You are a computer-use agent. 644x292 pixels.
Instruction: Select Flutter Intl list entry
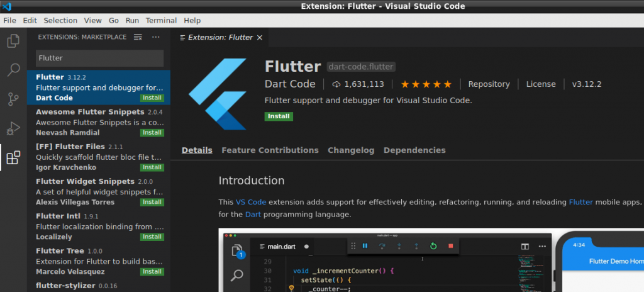tap(99, 227)
